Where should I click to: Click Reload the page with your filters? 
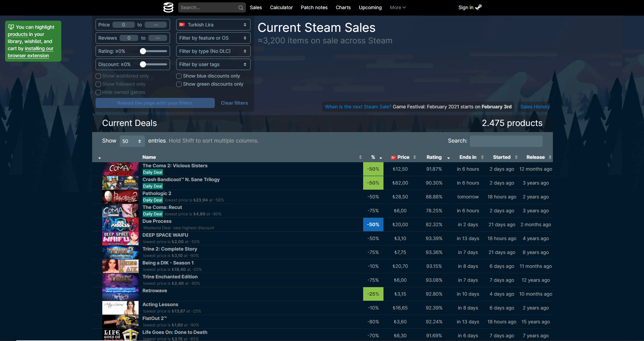click(155, 103)
